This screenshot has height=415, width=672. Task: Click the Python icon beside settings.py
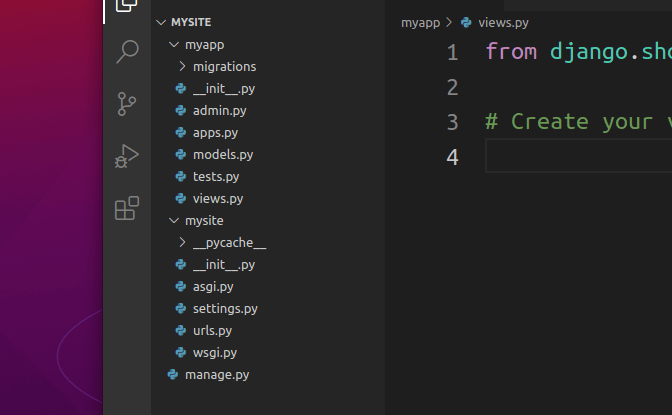181,308
